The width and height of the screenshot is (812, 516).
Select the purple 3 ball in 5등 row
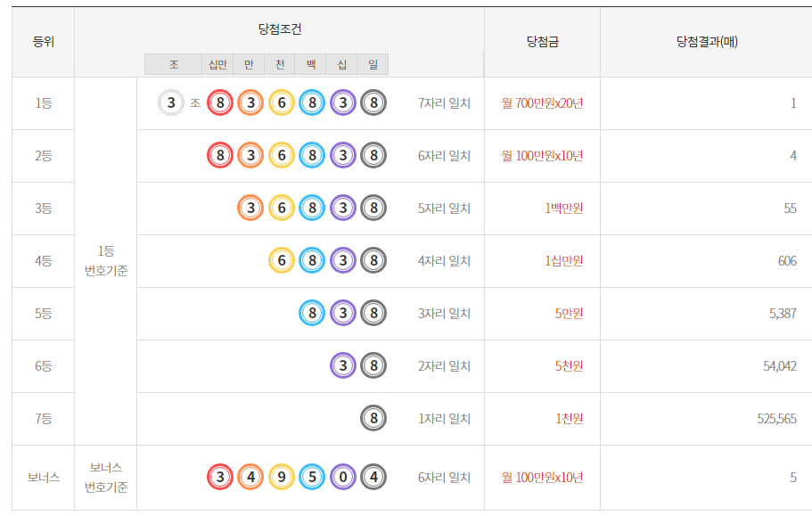click(x=343, y=313)
